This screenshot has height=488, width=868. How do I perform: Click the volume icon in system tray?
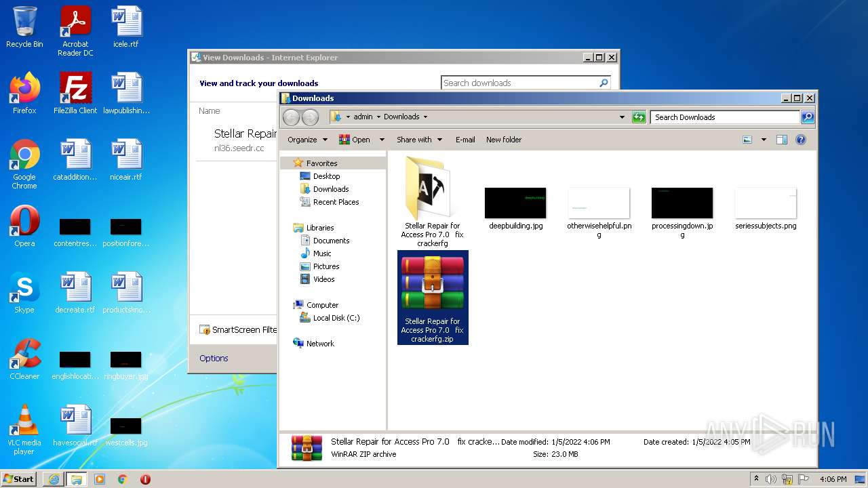[771, 479]
